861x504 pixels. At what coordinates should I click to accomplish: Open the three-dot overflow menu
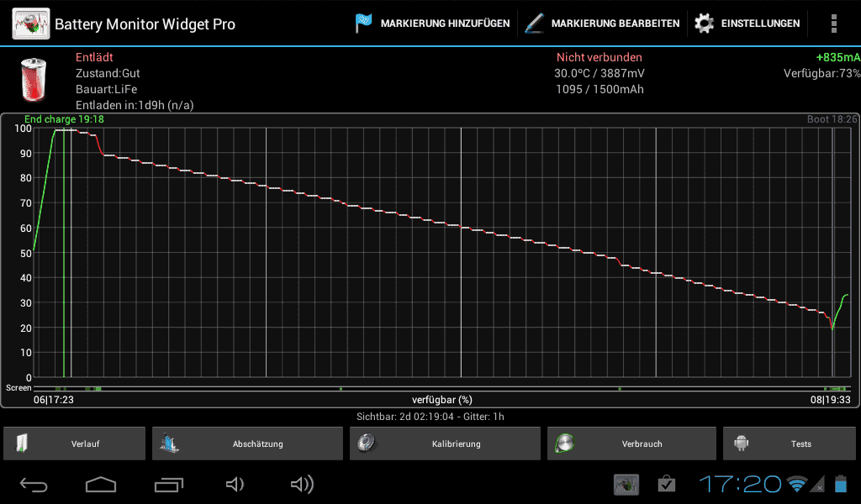833,24
